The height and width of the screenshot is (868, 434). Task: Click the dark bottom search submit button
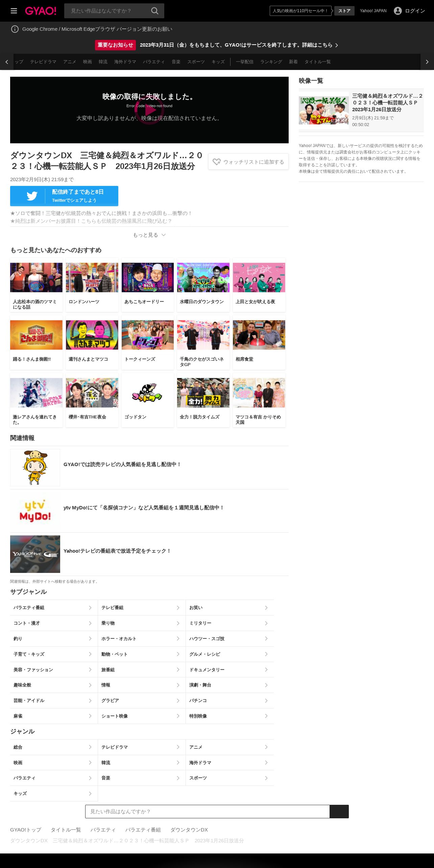(x=339, y=812)
